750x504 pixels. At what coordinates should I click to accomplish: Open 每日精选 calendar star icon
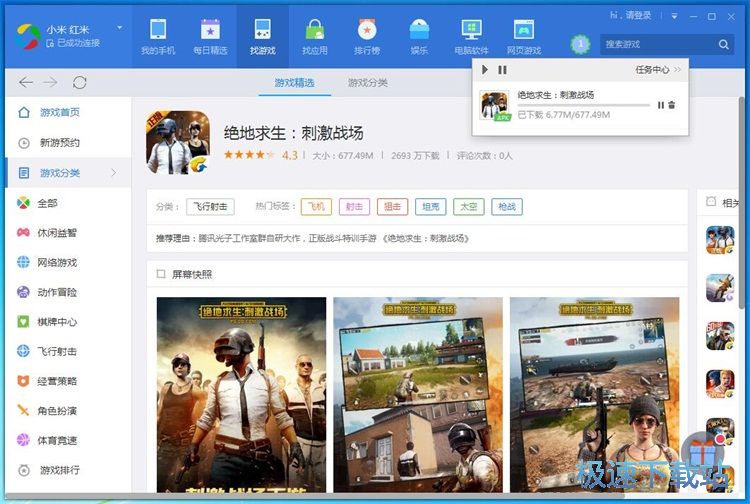tap(210, 30)
